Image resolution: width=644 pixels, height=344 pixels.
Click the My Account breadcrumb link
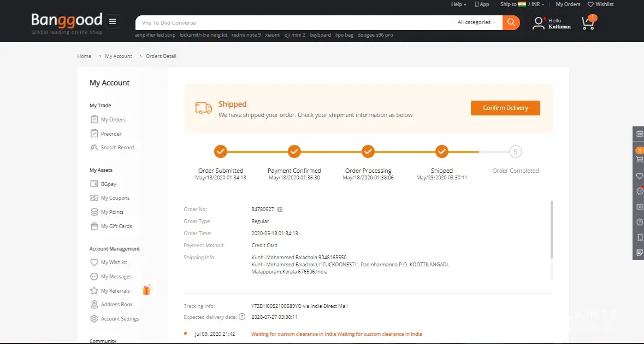119,56
